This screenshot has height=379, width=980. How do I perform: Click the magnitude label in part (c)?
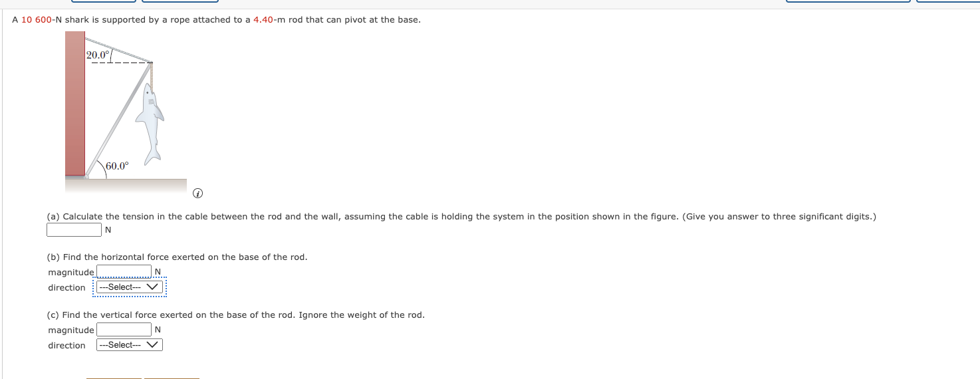[71, 330]
